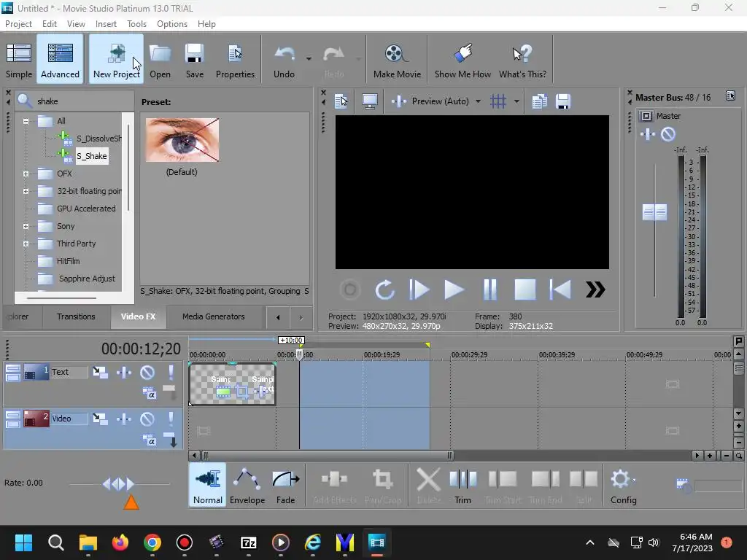Open Video track motion icon
This screenshot has width=747, height=560.
click(x=100, y=419)
